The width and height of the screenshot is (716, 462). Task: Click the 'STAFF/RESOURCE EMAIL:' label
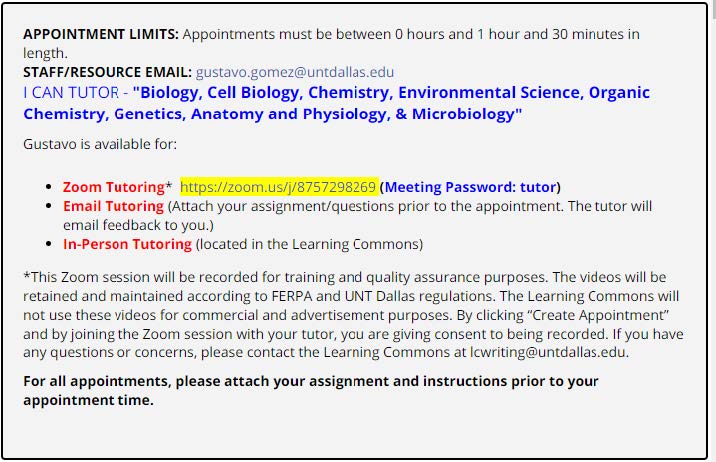point(107,72)
